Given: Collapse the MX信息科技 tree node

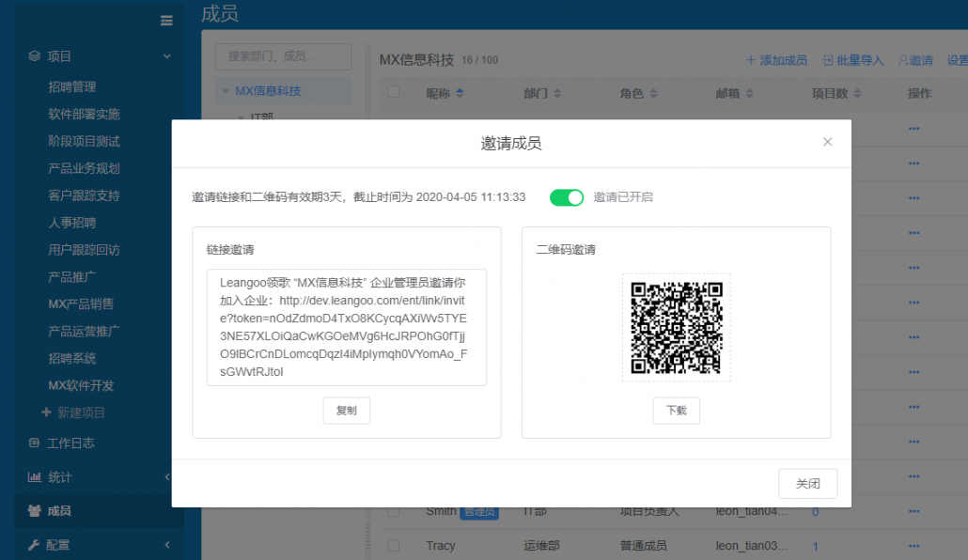Looking at the screenshot, I should (226, 92).
